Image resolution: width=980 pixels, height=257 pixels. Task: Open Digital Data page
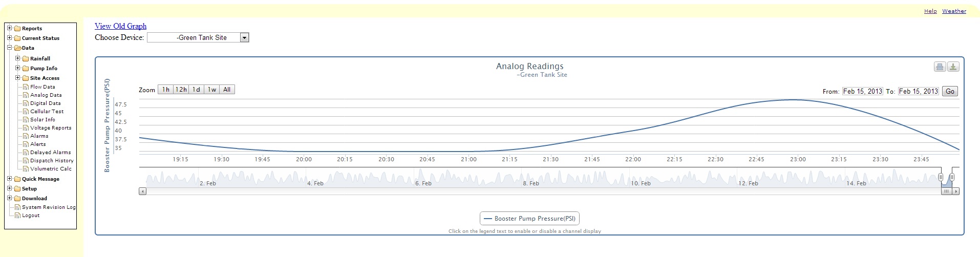pos(45,103)
